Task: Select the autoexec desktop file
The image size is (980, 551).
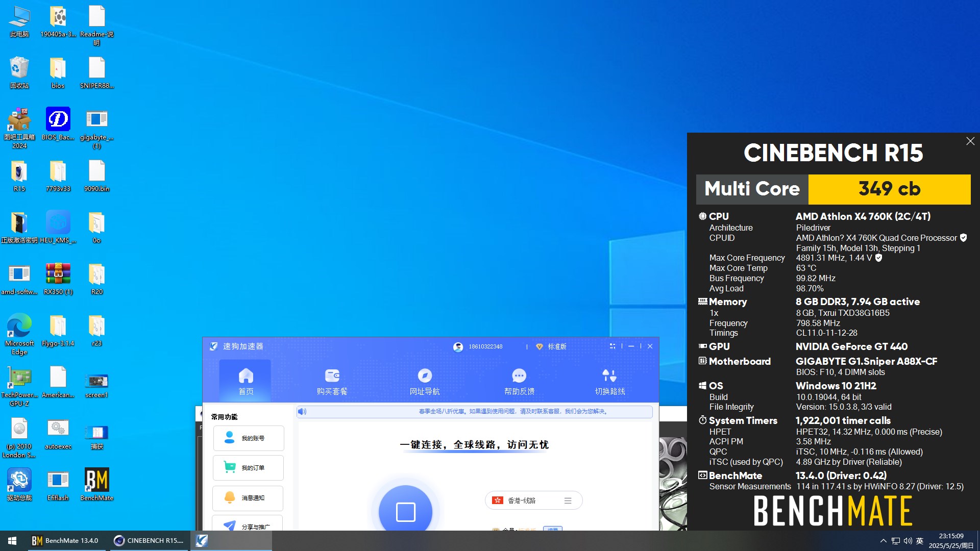Action: [58, 433]
